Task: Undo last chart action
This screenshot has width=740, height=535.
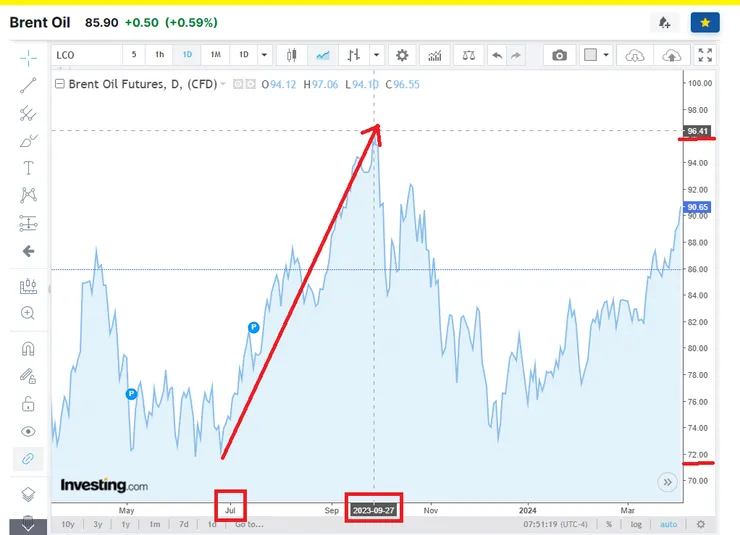Action: [x=497, y=55]
